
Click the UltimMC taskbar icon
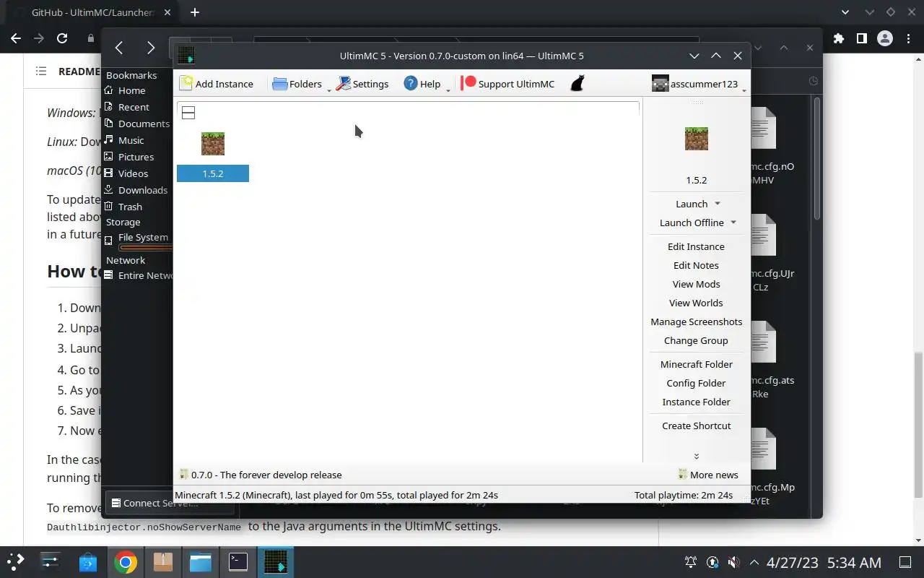276,561
